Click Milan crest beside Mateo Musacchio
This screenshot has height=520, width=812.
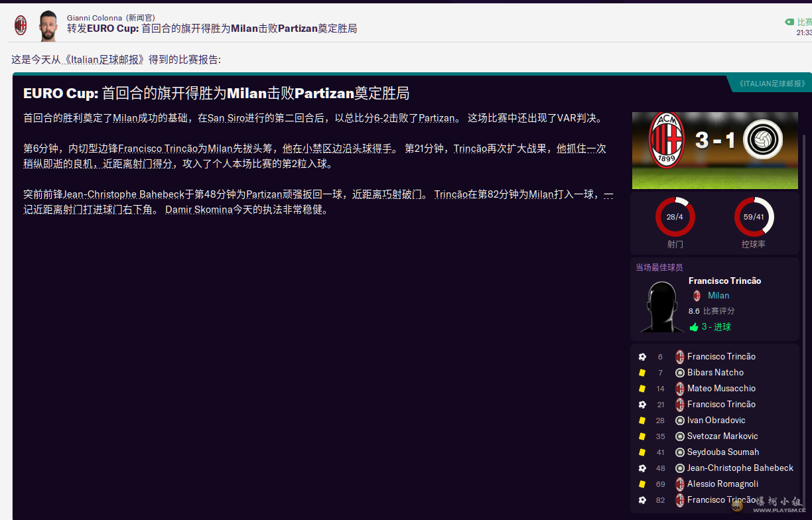(679, 389)
